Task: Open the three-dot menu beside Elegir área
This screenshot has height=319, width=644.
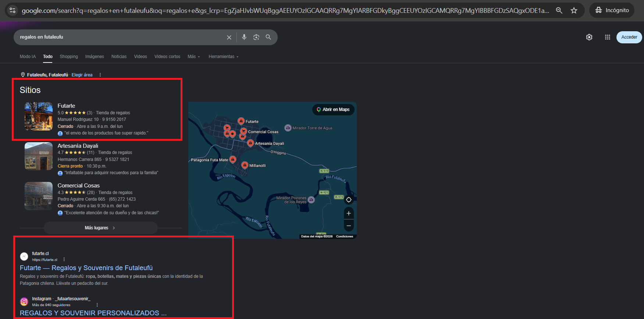Action: [100, 75]
